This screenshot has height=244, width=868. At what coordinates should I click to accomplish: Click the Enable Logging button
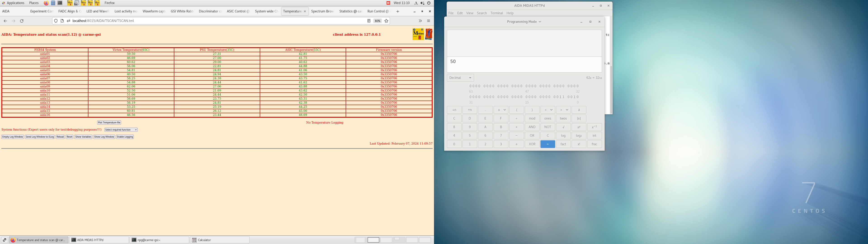point(125,137)
